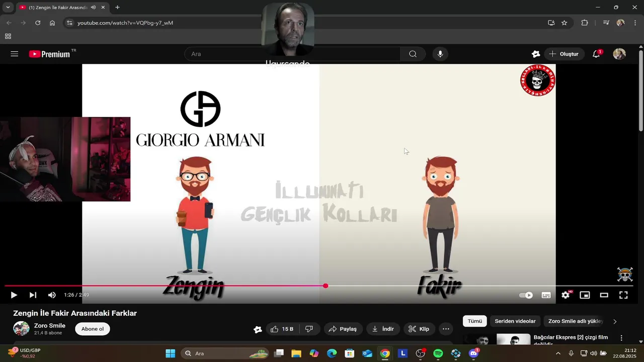Select the Zengin İle Fakir browser tab
The width and height of the screenshot is (644, 362).
[63, 8]
